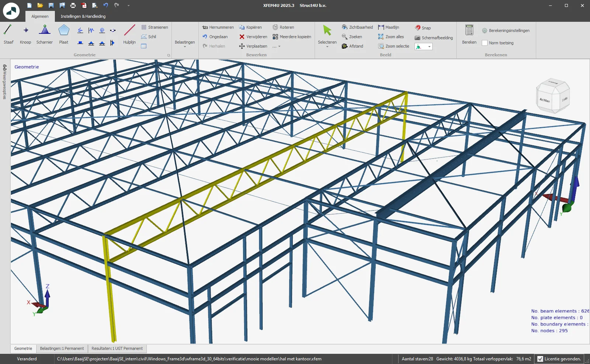590x364 pixels.
Task: Click Verwijderen red cross
Action: click(x=253, y=37)
